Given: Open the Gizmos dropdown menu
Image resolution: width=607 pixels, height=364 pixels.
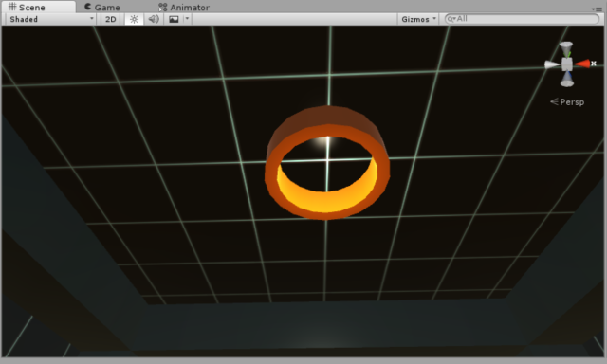Looking at the screenshot, I should pyautogui.click(x=418, y=19).
